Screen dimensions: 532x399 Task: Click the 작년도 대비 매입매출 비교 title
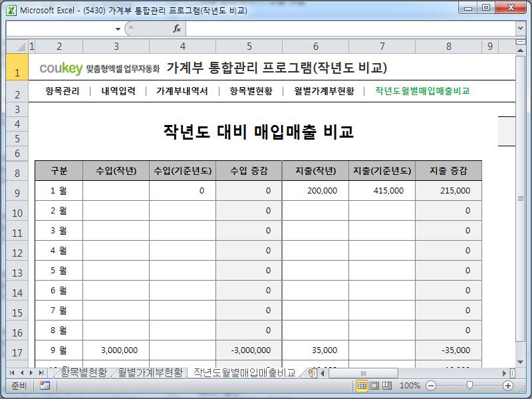(x=259, y=132)
